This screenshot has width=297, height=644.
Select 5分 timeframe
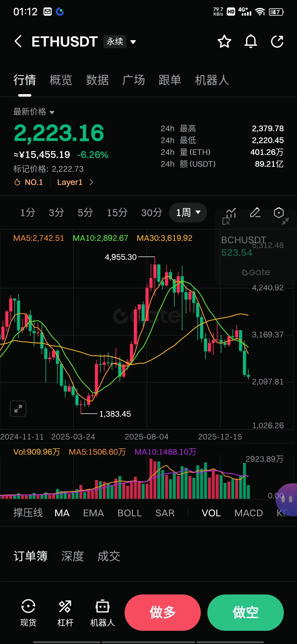pos(85,212)
